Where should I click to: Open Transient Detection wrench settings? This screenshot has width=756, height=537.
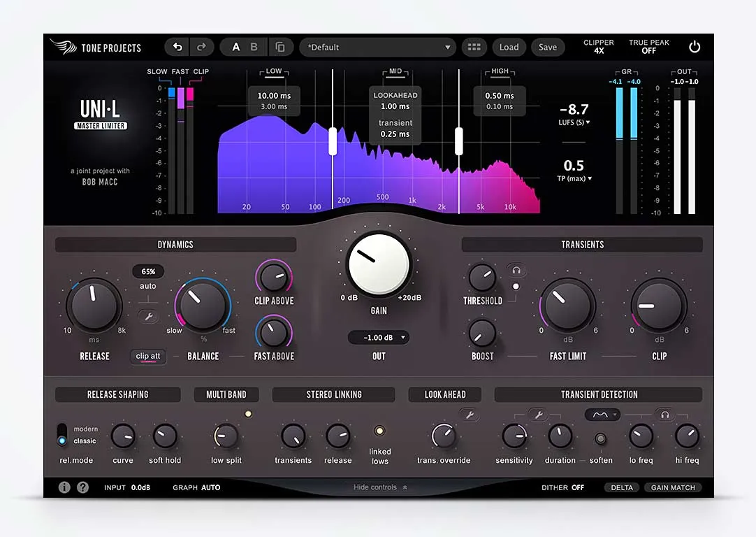tap(539, 415)
